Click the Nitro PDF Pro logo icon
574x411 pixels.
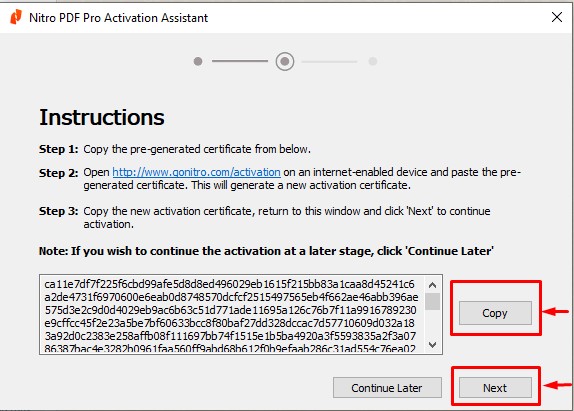point(16,17)
